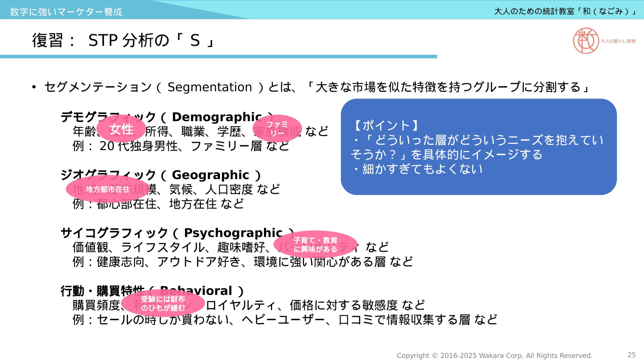The height and width of the screenshot is (362, 644).
Task: Click the line '例：セールの時しか買わない…'
Action: click(x=285, y=320)
